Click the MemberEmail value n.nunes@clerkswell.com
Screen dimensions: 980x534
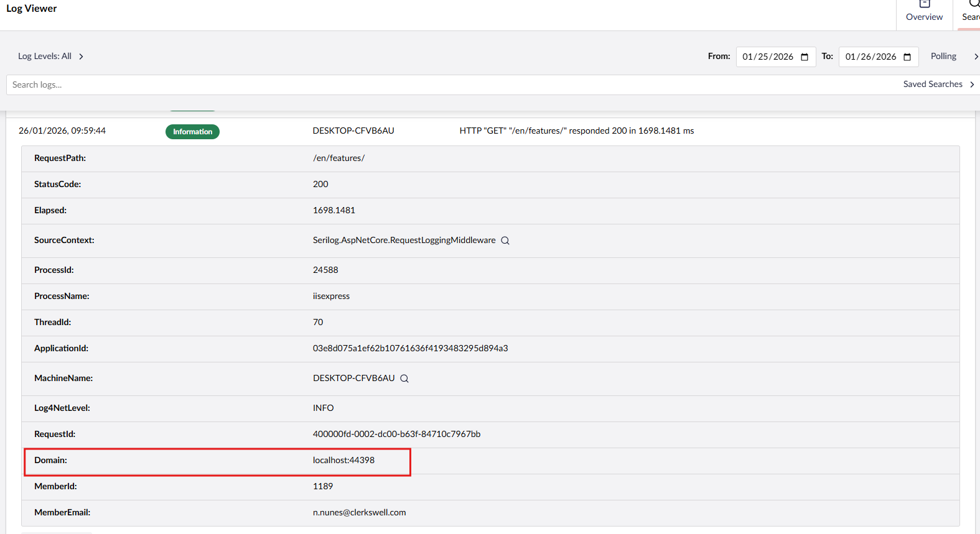pos(359,513)
